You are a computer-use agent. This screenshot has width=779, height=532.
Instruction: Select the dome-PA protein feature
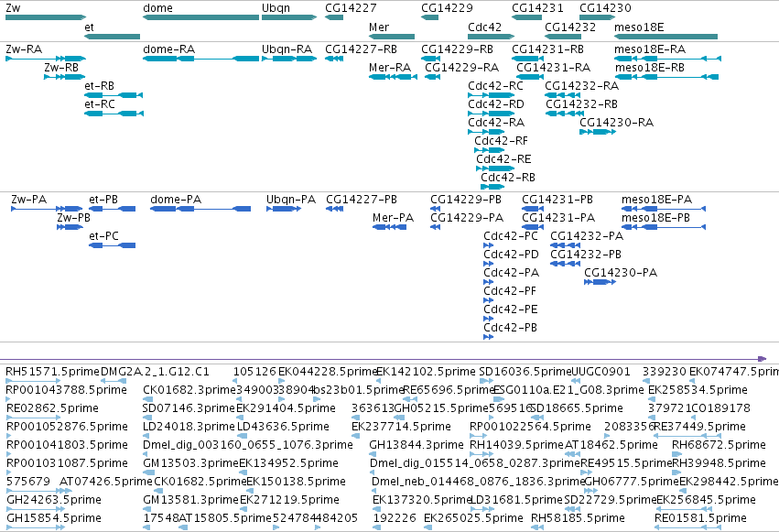(x=200, y=209)
